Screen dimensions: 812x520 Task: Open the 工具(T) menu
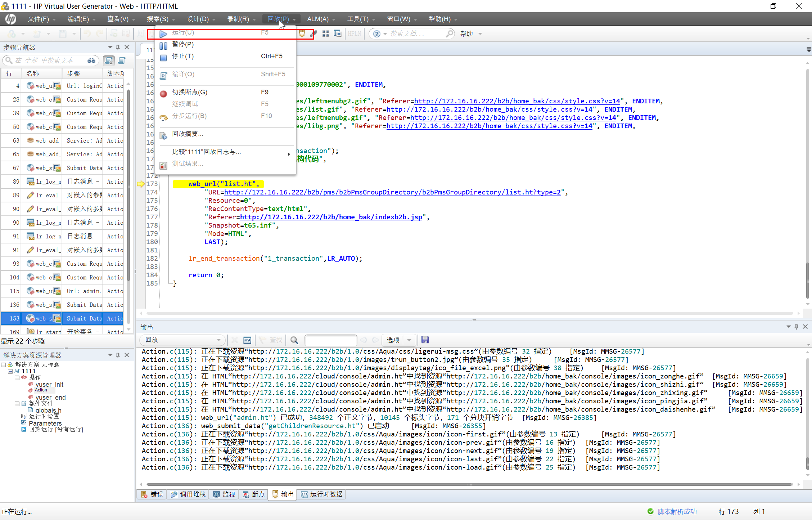pyautogui.click(x=358, y=19)
